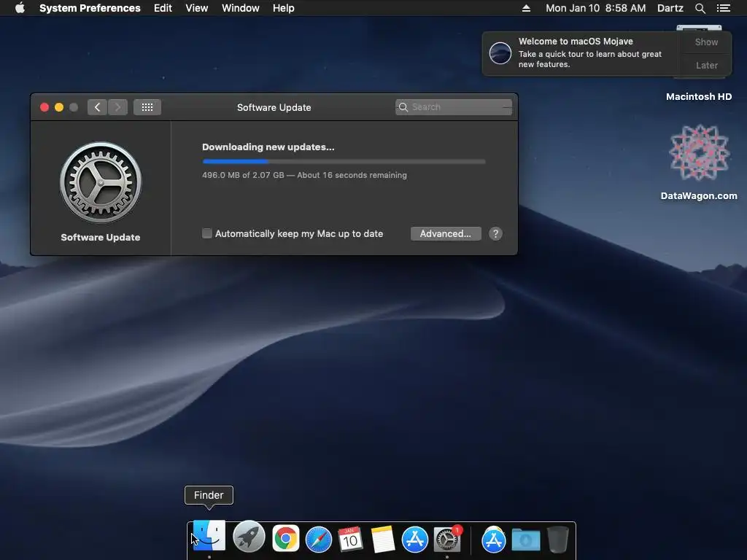Click the large Software Update gear icon

coord(101,182)
